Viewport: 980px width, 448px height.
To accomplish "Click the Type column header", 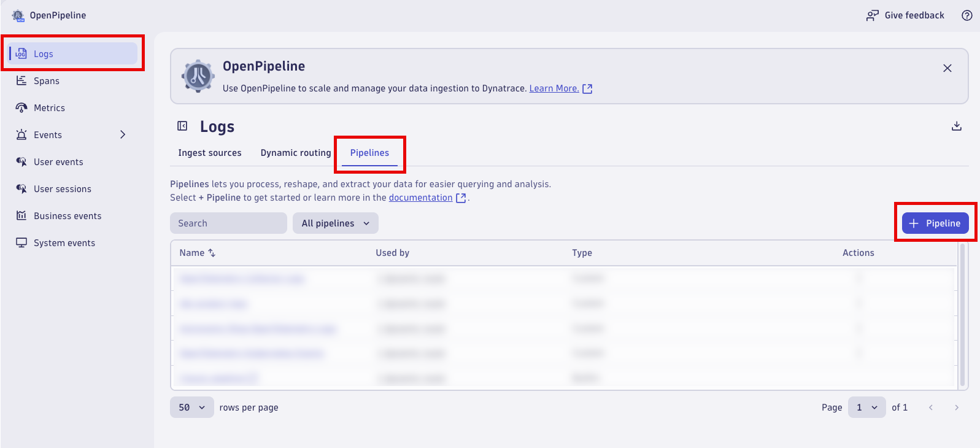I will coord(582,253).
